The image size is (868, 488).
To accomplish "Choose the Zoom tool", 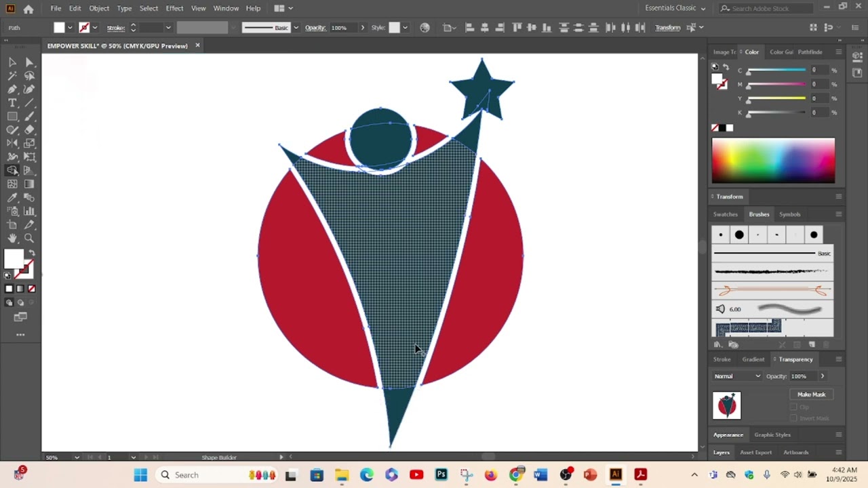I will click(x=29, y=239).
